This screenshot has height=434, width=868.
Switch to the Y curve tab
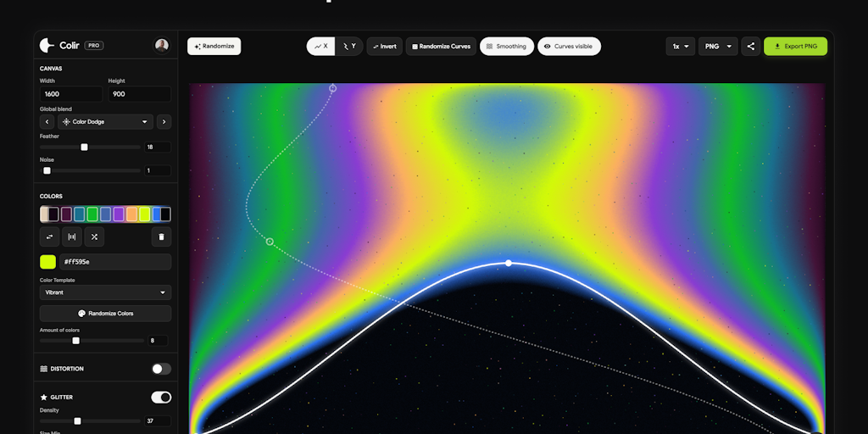click(349, 47)
